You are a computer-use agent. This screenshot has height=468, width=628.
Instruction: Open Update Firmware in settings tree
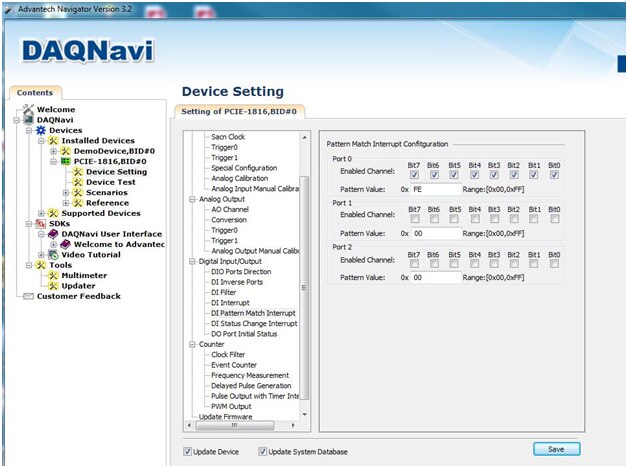pyautogui.click(x=225, y=417)
